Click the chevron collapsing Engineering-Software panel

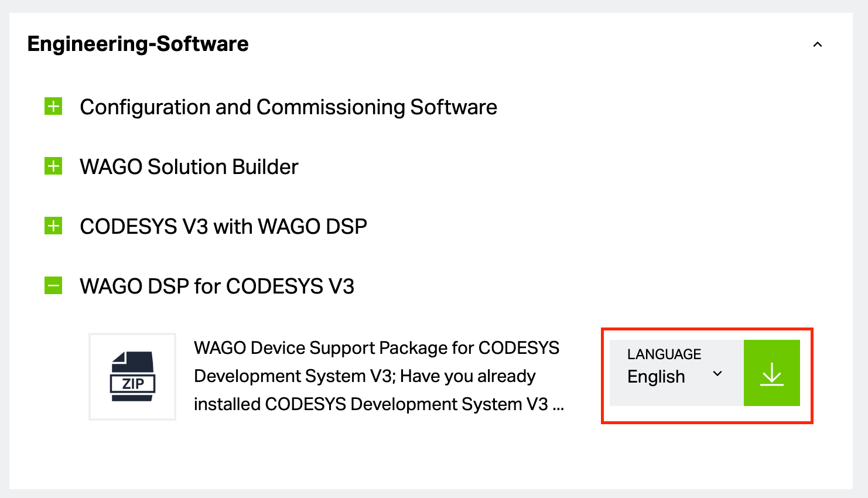tap(818, 44)
